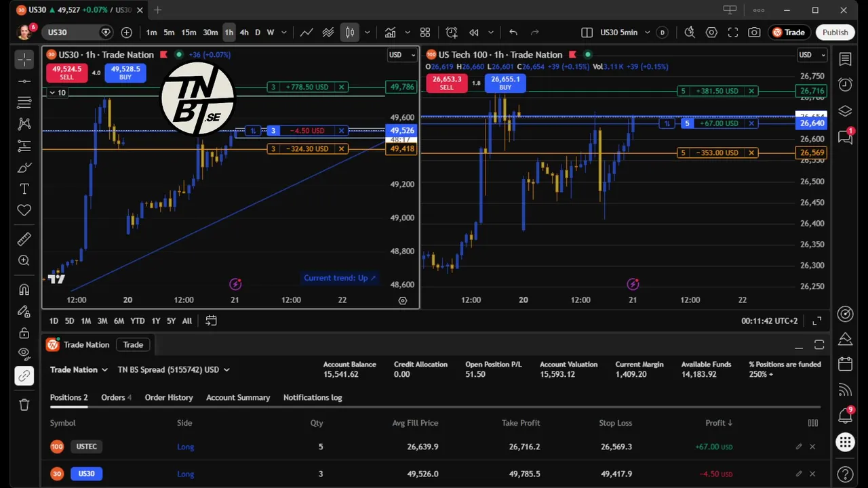
Task: Select the crosshair cursor tool
Action: tap(24, 60)
